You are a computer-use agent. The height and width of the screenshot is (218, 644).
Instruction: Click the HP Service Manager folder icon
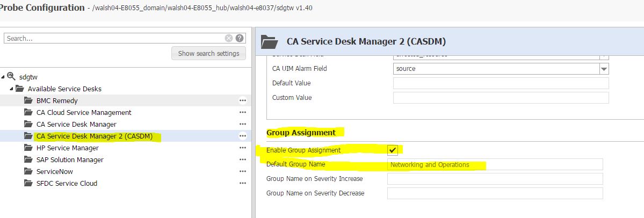click(x=28, y=147)
